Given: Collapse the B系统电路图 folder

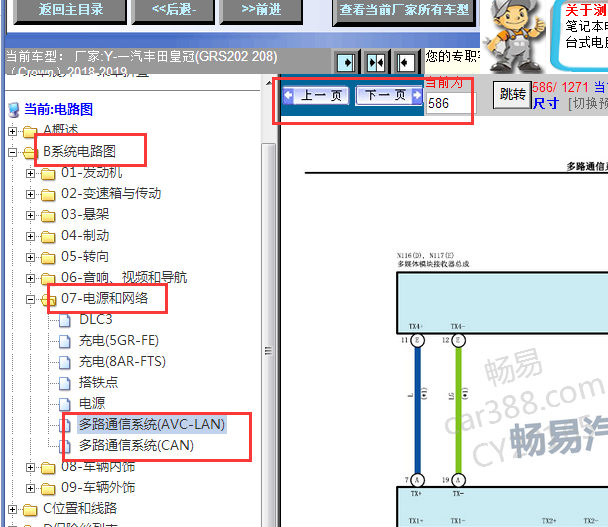Looking at the screenshot, I should point(12,152).
